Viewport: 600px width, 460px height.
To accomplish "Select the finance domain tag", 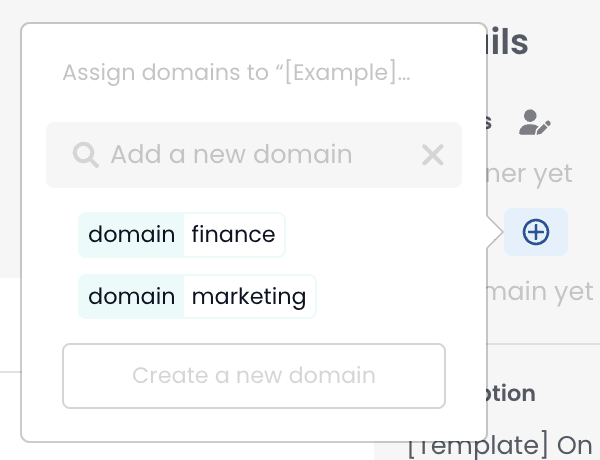I will [182, 235].
